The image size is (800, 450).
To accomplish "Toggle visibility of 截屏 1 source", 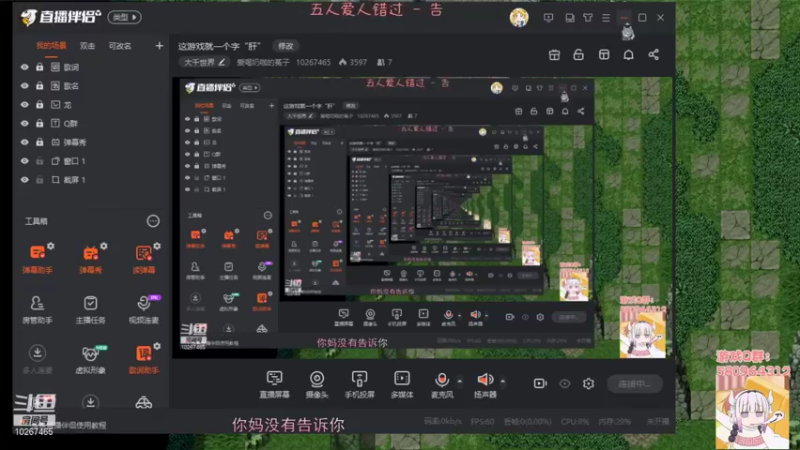I will [x=24, y=180].
